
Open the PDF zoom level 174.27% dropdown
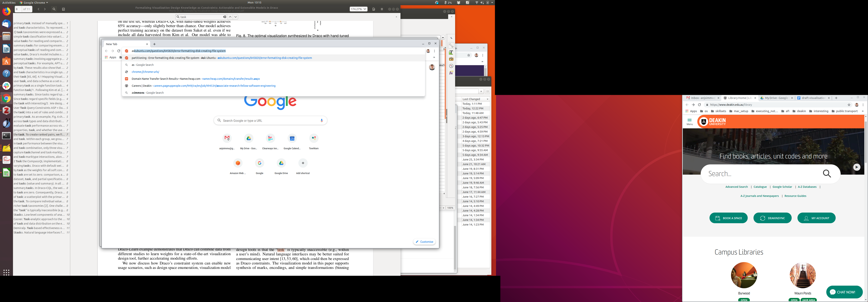coord(358,9)
